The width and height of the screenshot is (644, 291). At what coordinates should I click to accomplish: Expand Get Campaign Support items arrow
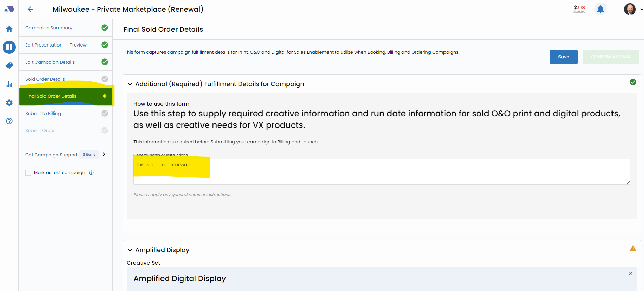[104, 154]
